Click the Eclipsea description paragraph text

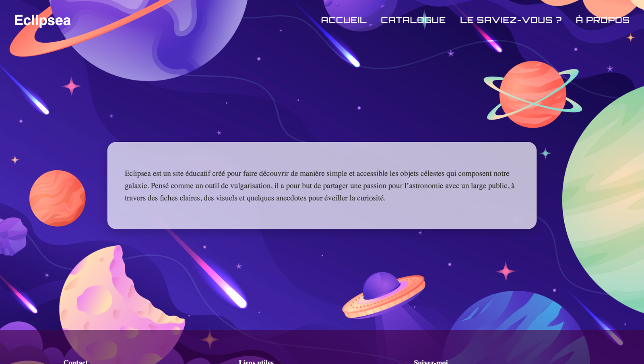(x=320, y=186)
